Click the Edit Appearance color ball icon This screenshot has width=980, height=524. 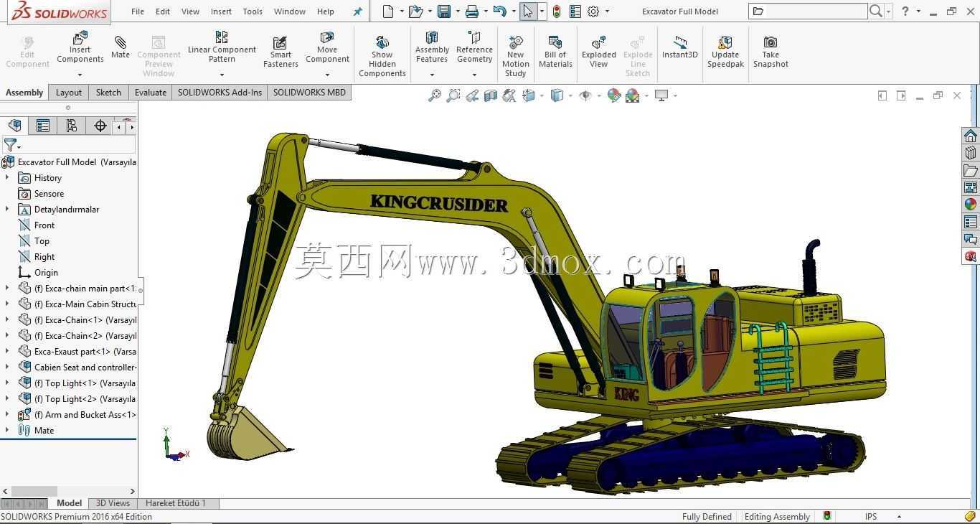(x=613, y=95)
